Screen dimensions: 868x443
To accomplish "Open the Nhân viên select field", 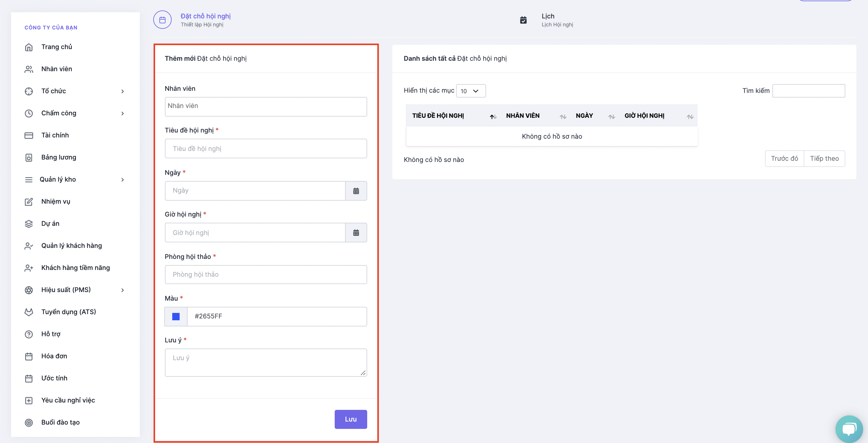I will pyautogui.click(x=266, y=107).
